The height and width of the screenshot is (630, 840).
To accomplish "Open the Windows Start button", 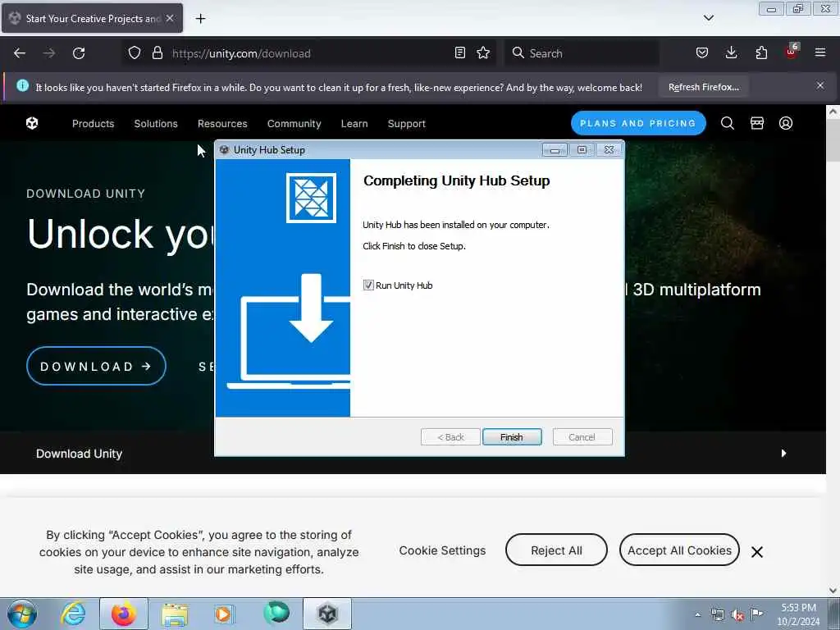I will (x=22, y=614).
